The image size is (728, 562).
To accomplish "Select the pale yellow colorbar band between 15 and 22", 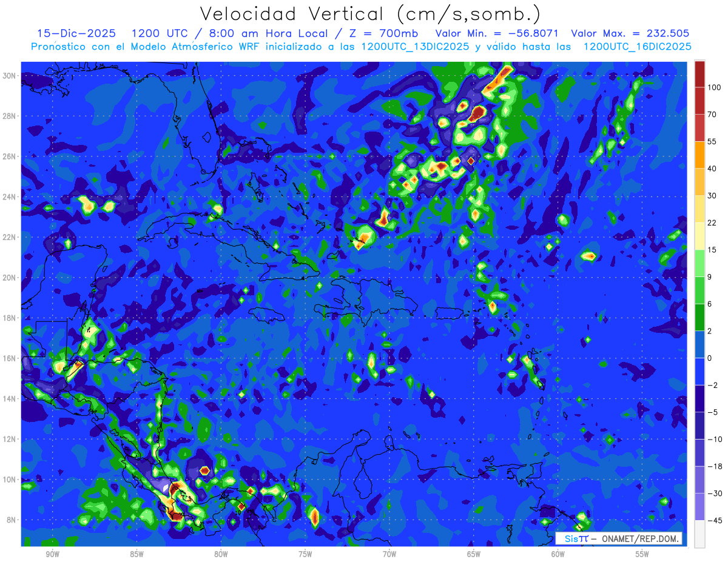I will pos(699,236).
